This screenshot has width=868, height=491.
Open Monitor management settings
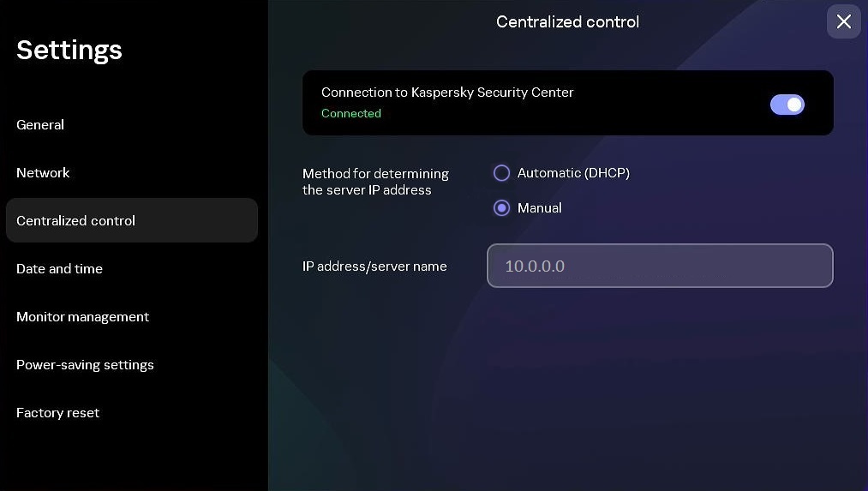click(82, 317)
